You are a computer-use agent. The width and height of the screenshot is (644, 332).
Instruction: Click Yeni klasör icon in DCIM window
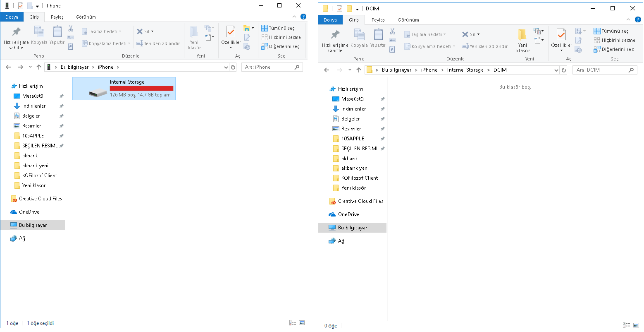pos(522,41)
